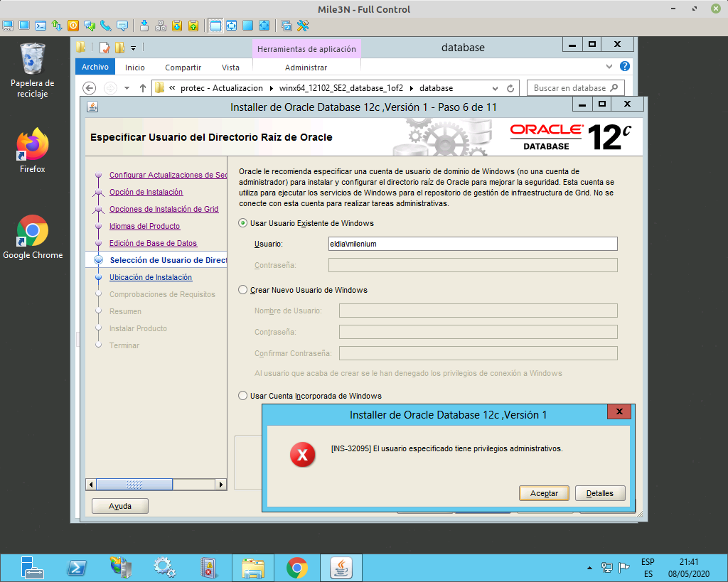The height and width of the screenshot is (582, 728).
Task: Select Usar Usuario Existente de Windows
Action: 242,222
